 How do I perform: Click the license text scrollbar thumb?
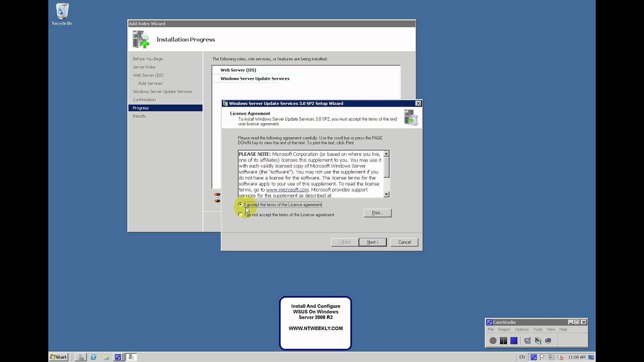coord(386,167)
